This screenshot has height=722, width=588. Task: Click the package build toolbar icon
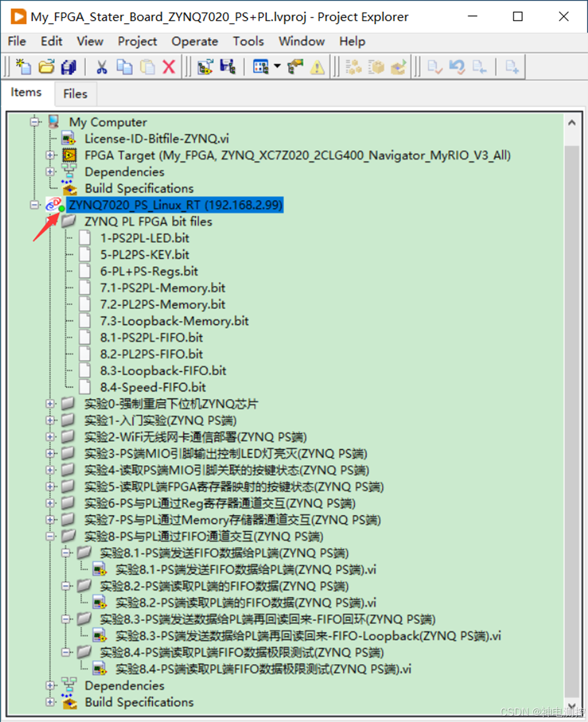coord(376,67)
